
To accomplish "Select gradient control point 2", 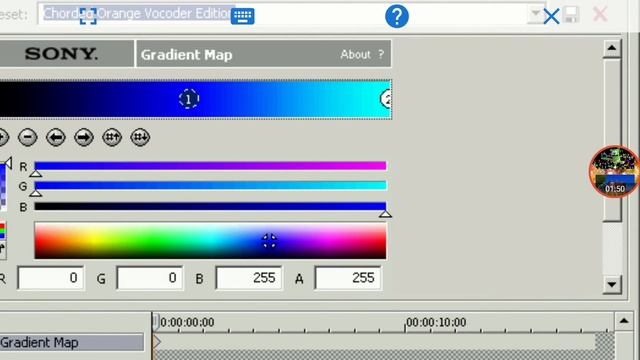I will click(x=386, y=99).
